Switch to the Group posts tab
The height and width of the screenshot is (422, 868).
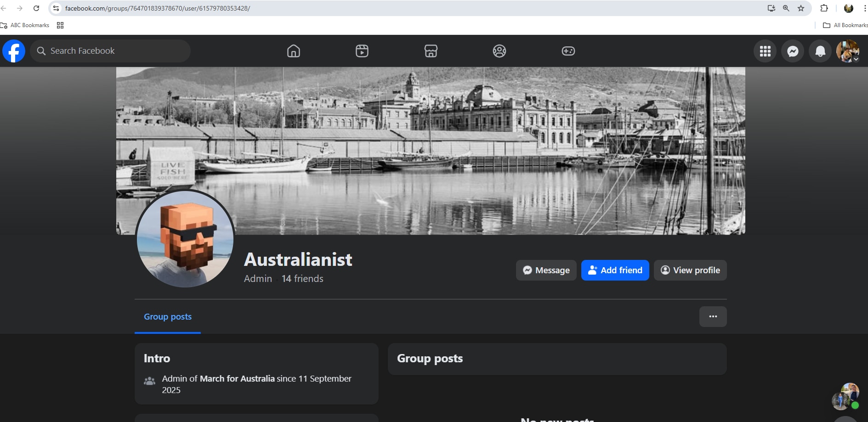pyautogui.click(x=167, y=316)
